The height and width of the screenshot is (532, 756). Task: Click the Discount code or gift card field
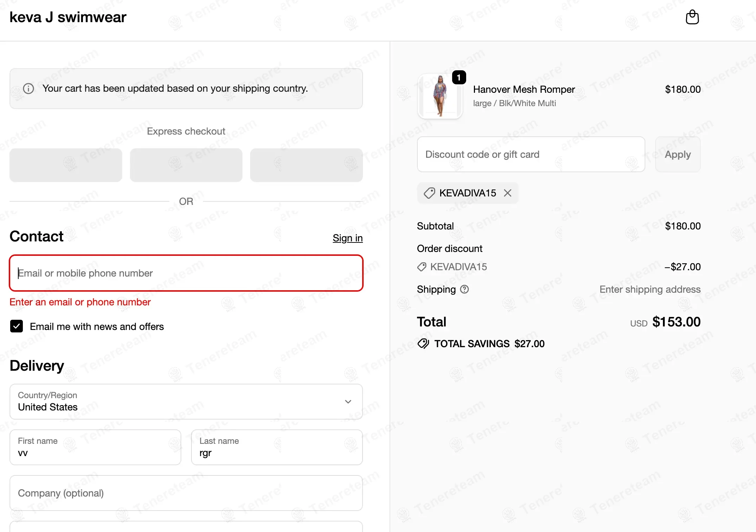[531, 154]
